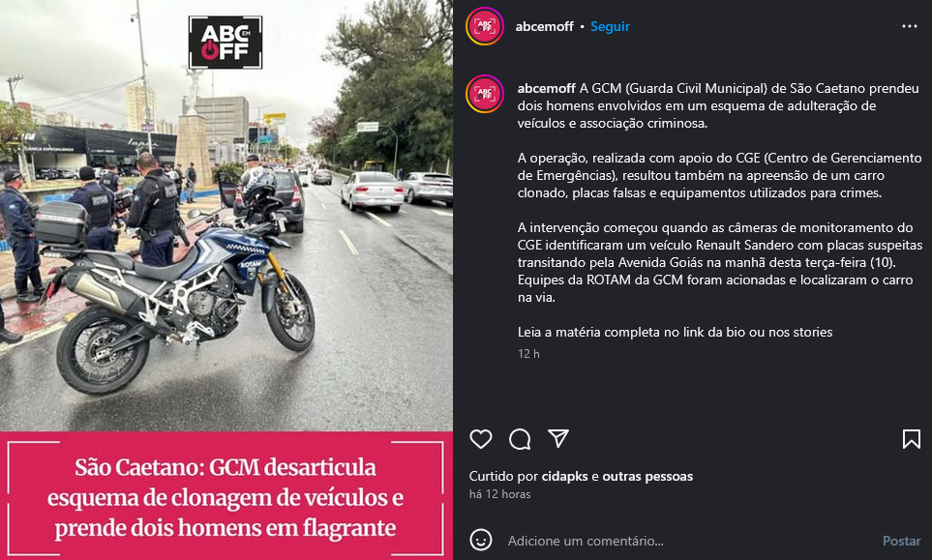Open the cidapks profile link
This screenshot has width=932, height=560.
(x=564, y=476)
